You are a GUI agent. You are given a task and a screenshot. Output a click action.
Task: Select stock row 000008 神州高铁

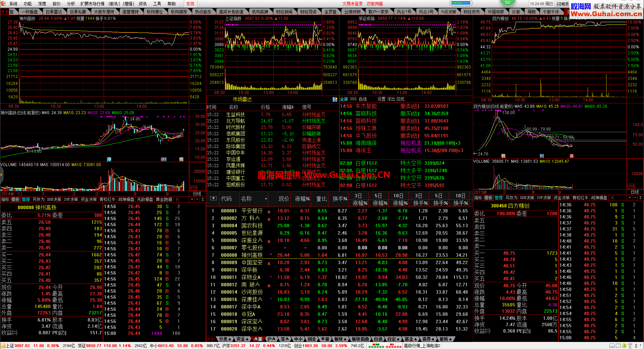point(339,255)
